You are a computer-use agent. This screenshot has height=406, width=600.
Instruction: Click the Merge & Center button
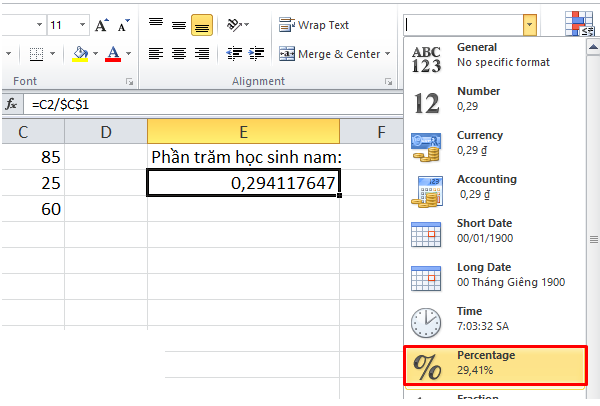[x=329, y=54]
